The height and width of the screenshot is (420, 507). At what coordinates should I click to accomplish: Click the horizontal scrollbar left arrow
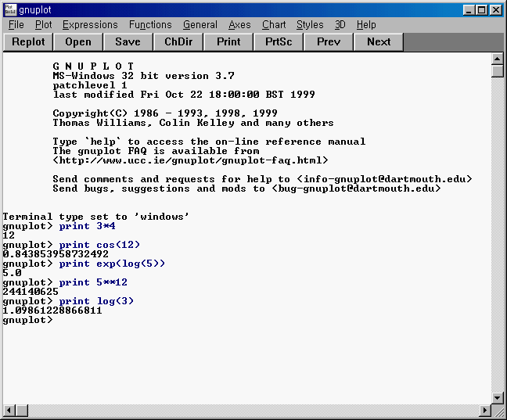click(x=9, y=411)
